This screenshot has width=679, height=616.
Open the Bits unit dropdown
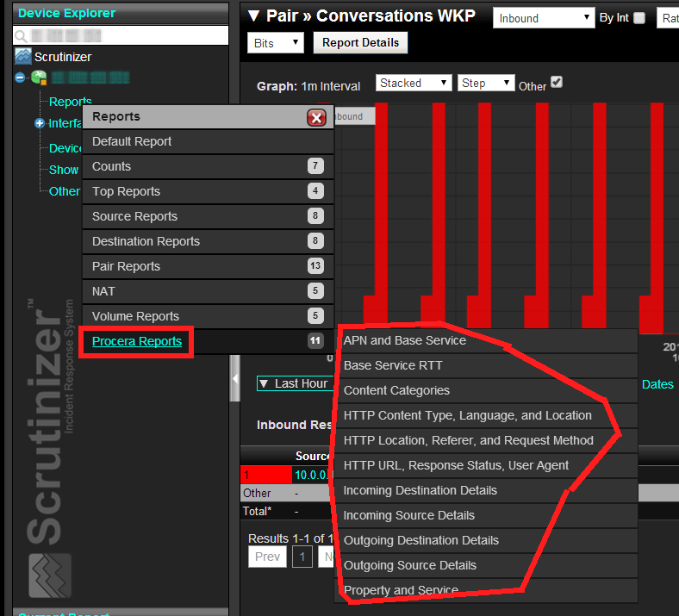pos(276,43)
